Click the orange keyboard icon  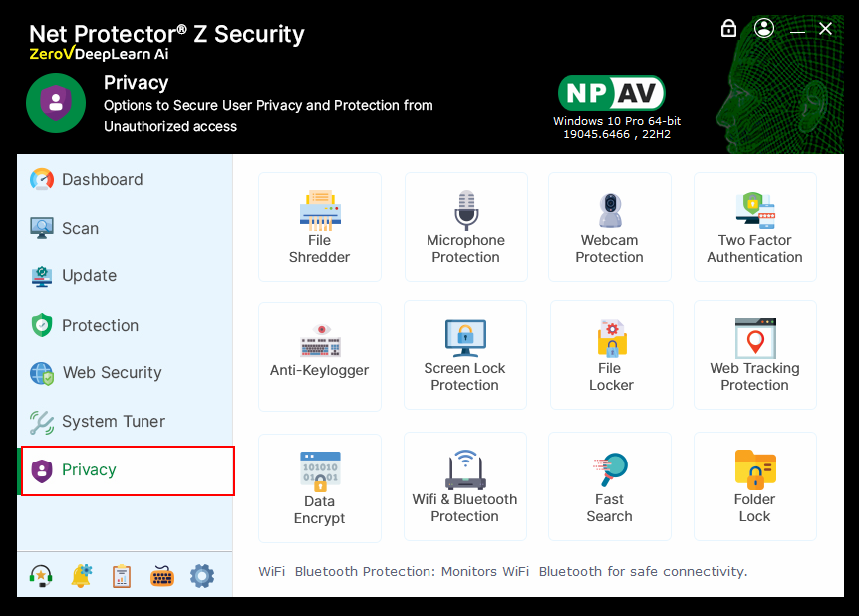click(162, 575)
